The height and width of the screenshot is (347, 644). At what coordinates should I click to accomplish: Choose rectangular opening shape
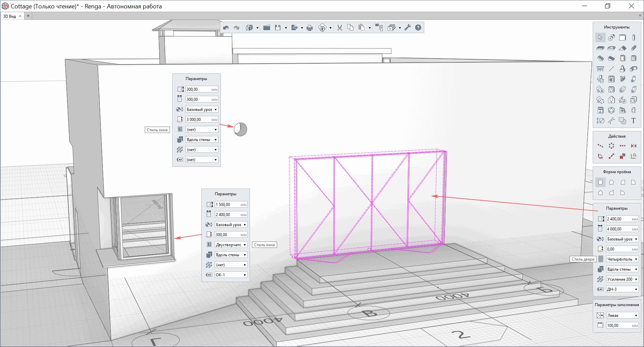600,182
